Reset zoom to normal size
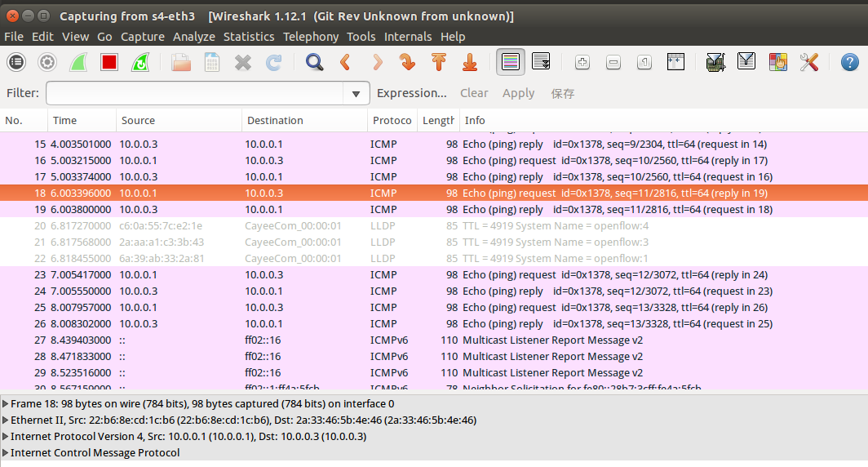 click(x=644, y=62)
